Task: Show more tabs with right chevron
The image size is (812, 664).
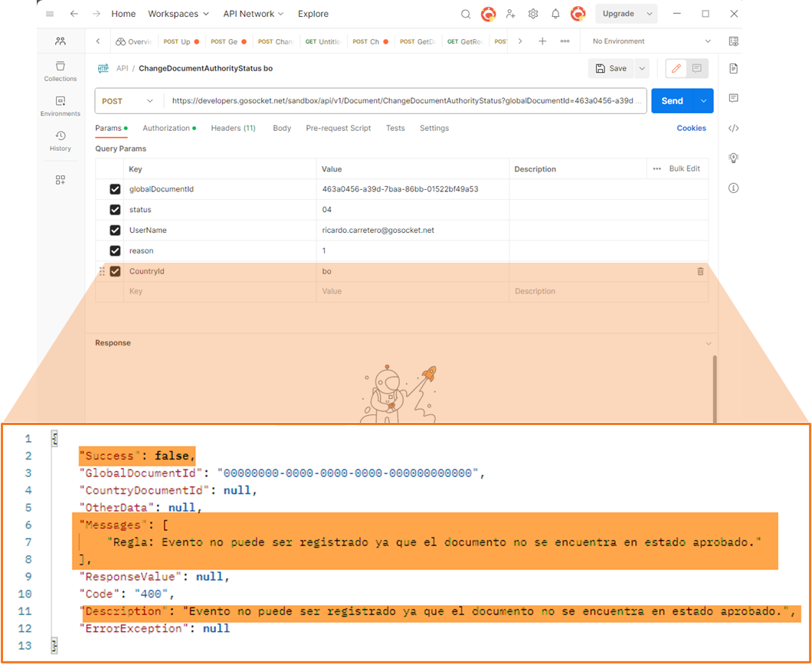Action: (520, 41)
